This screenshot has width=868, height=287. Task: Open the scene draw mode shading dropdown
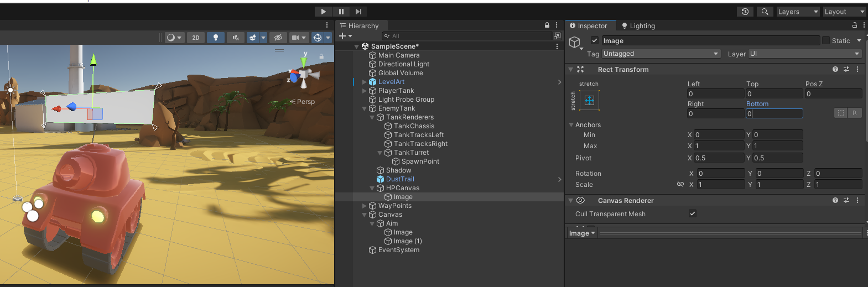point(174,38)
